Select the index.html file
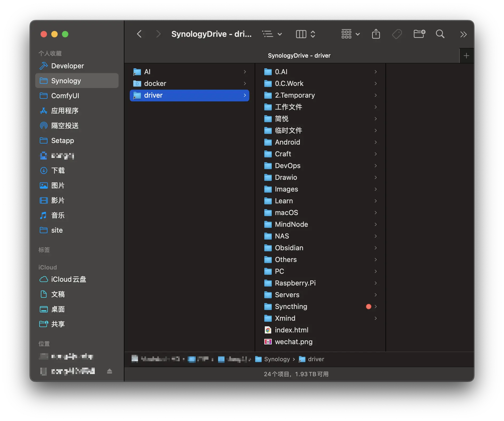 [x=291, y=330]
